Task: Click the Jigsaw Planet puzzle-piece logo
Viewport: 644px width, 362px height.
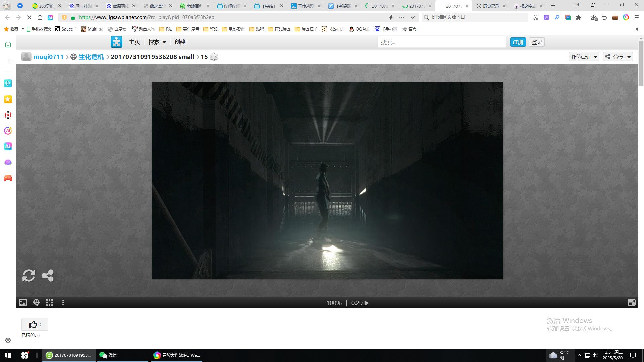Action: point(116,42)
